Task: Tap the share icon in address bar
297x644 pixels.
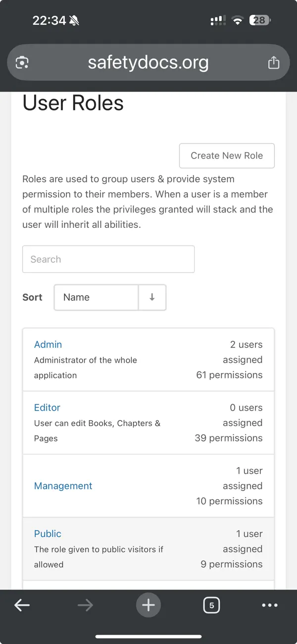Action: 273,63
